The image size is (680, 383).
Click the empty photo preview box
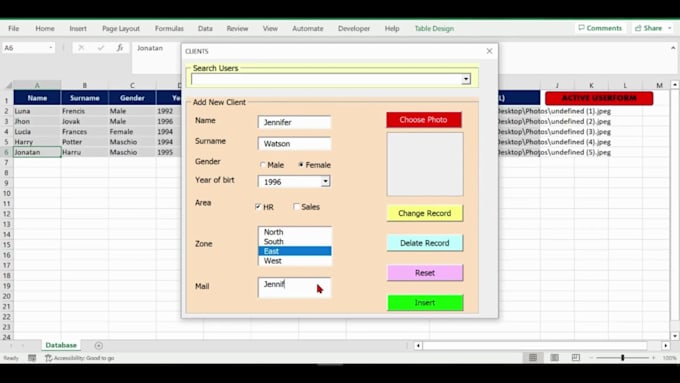point(425,164)
